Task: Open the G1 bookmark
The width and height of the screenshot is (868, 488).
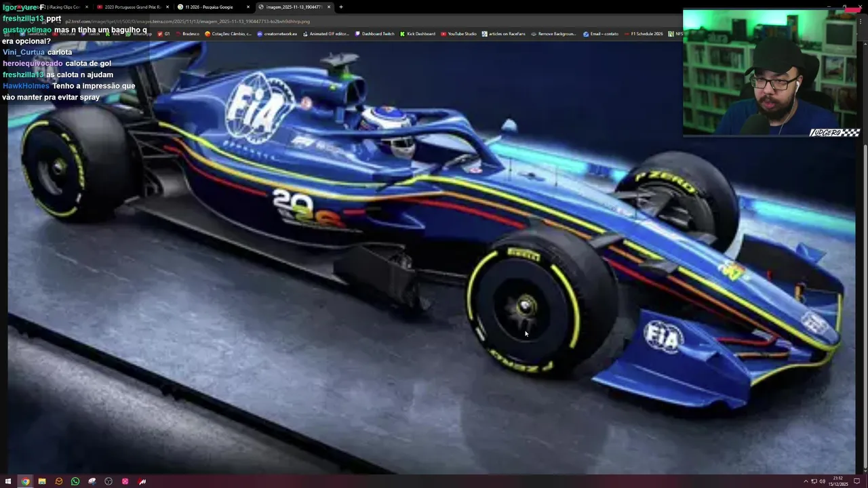Action: [x=163, y=34]
